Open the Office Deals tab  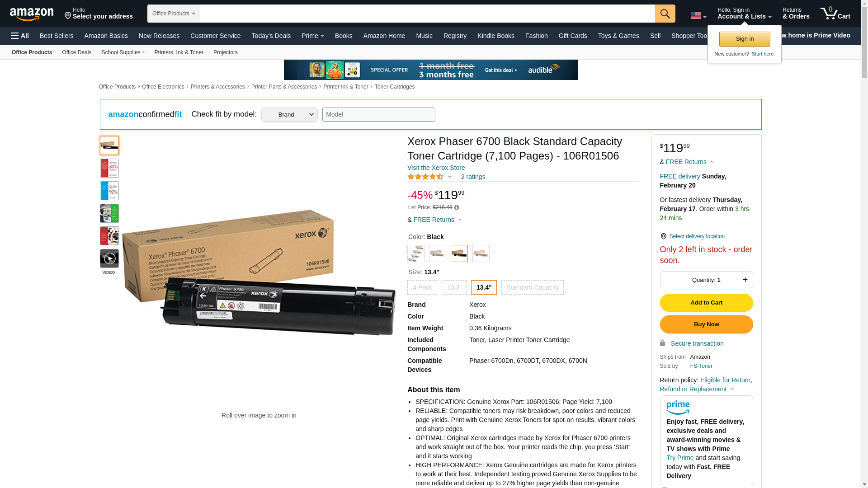(x=76, y=52)
